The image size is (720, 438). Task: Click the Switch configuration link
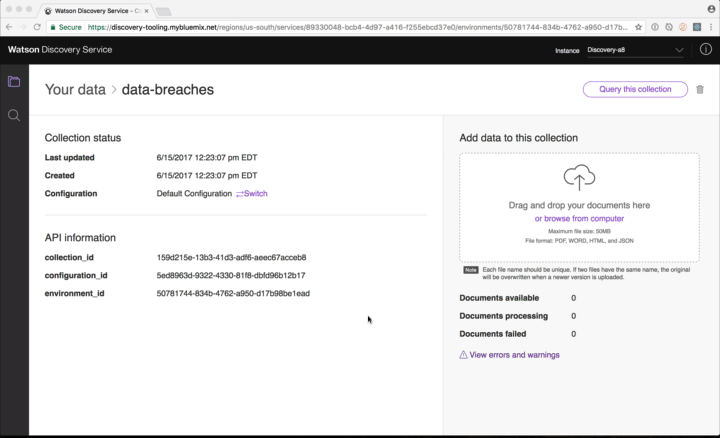[x=252, y=193]
